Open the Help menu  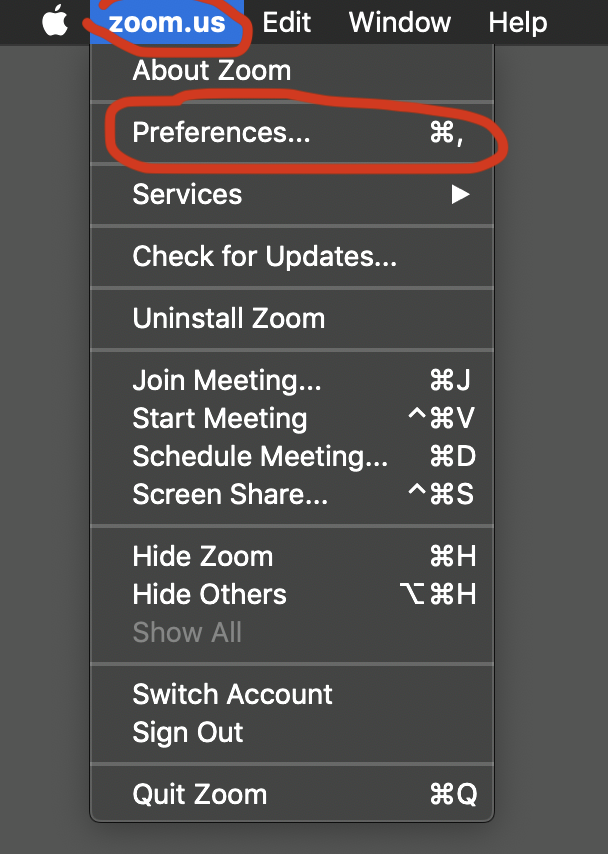point(517,22)
